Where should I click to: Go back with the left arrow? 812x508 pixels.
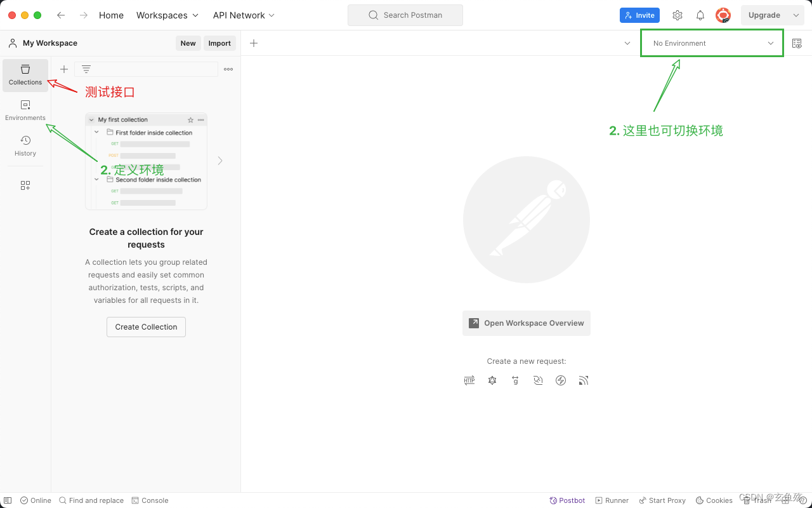pyautogui.click(x=61, y=15)
